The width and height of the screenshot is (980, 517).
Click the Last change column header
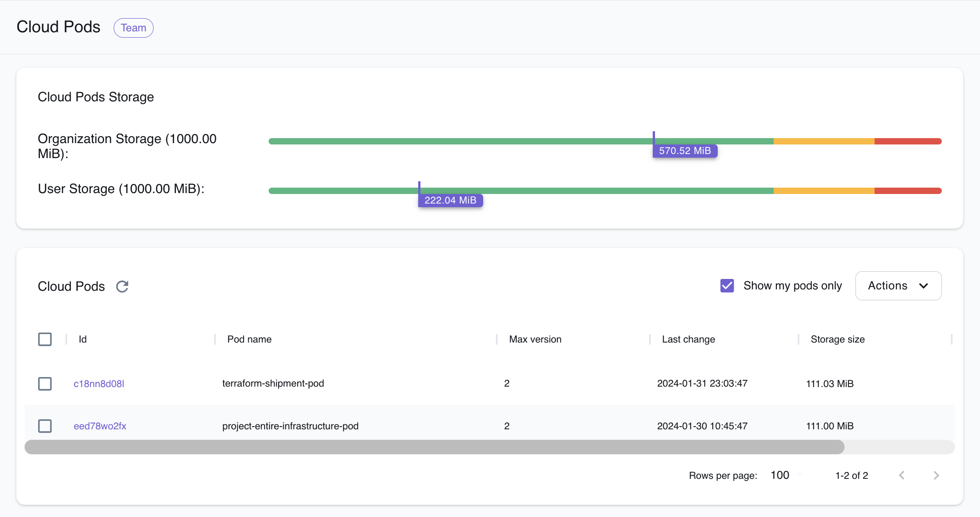click(688, 339)
